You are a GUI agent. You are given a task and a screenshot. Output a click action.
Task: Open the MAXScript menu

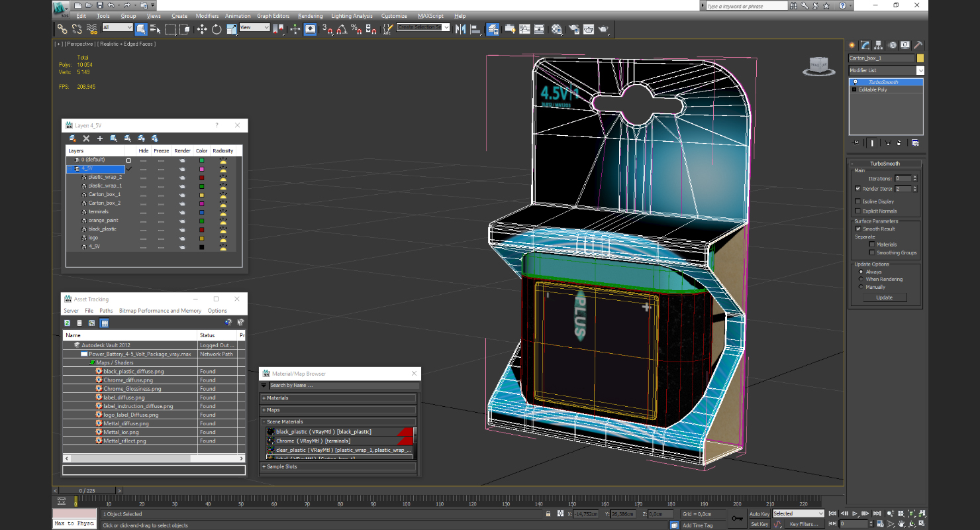click(430, 16)
